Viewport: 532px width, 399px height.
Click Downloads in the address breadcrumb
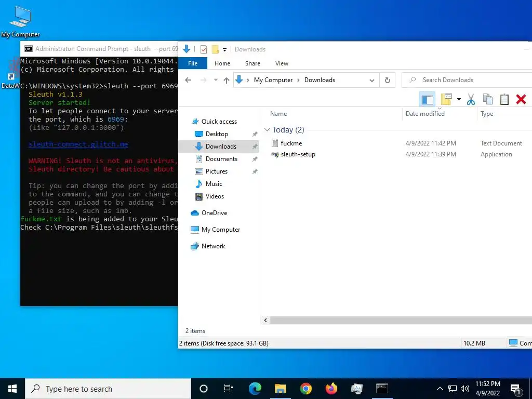320,80
